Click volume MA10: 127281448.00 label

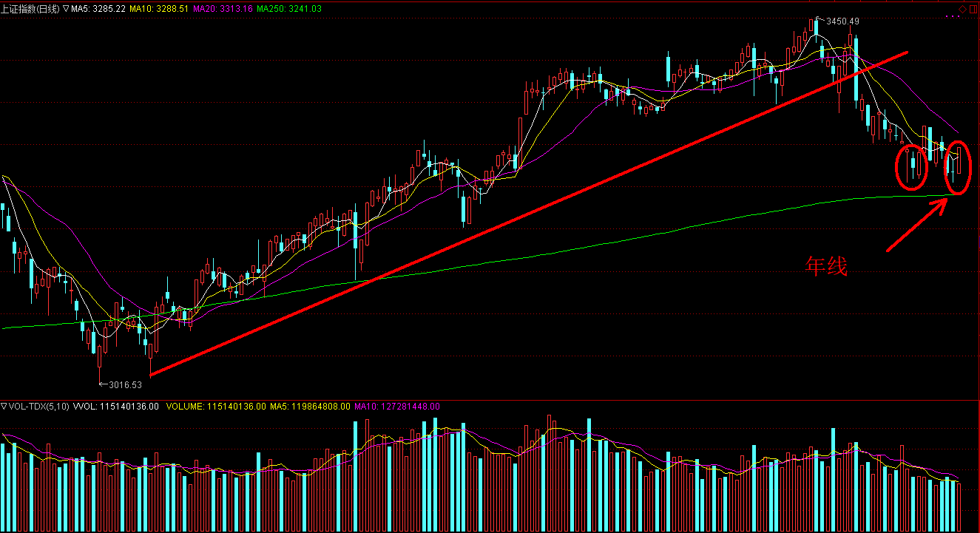(x=397, y=406)
